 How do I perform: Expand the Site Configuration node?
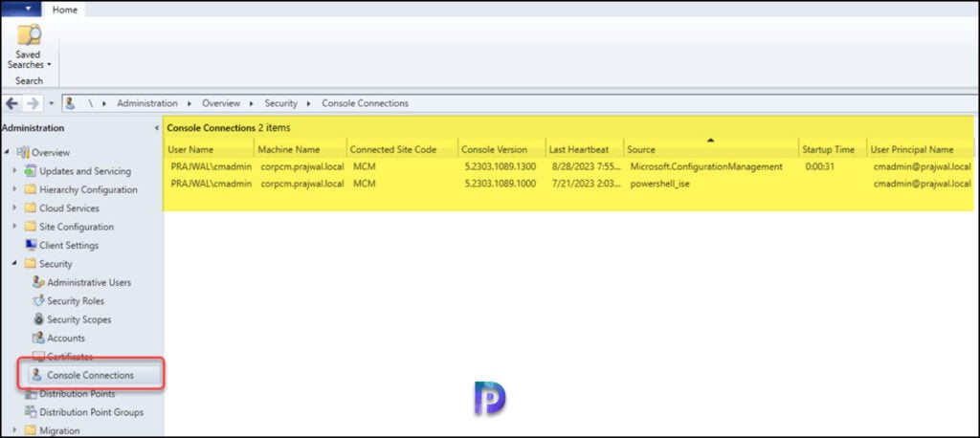point(14,227)
